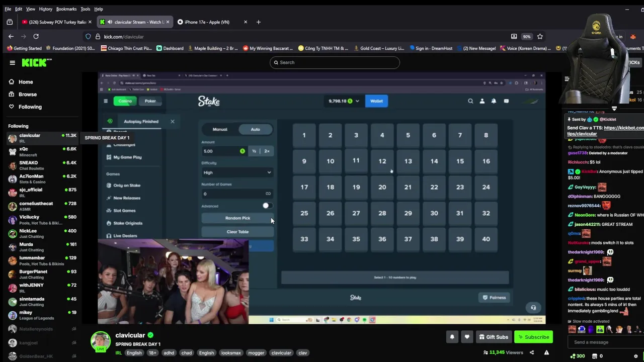Open the Bookmarks menu
This screenshot has width=644, height=362.
pyautogui.click(x=66, y=9)
